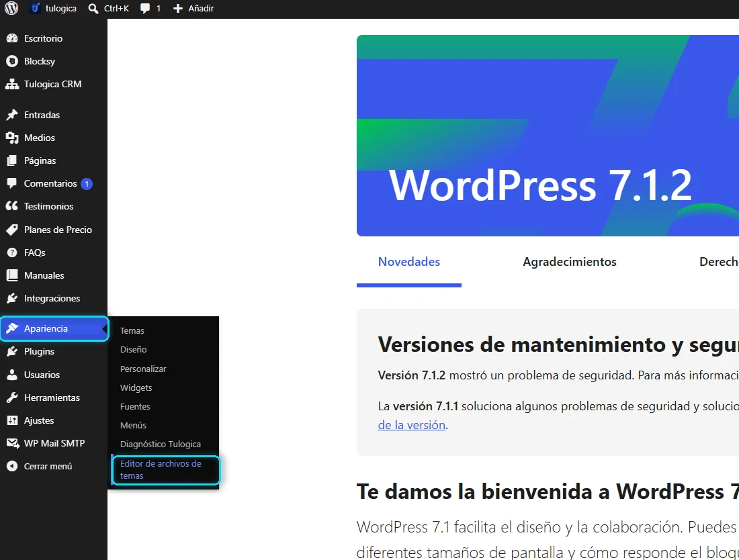Click the Planes de Precio tag icon
This screenshot has width=739, height=560.
point(12,230)
